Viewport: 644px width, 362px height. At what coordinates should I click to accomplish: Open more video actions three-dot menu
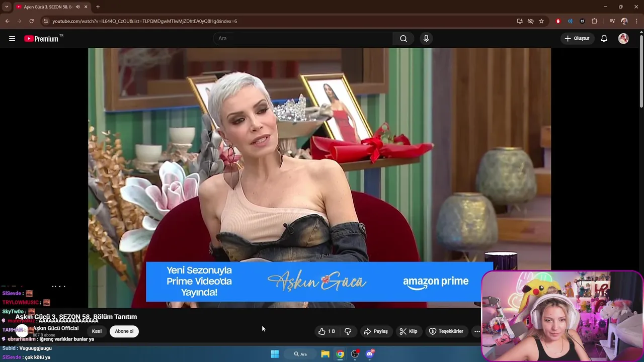[476, 331]
